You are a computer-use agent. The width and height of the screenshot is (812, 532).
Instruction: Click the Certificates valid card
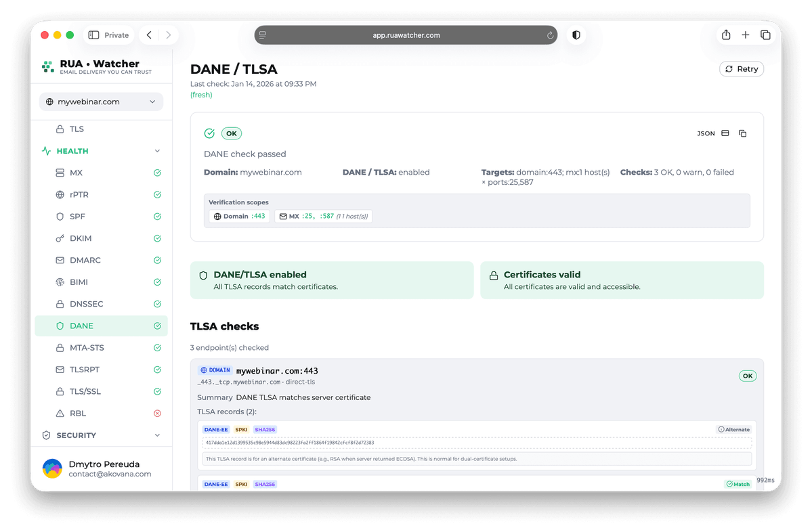pos(622,280)
